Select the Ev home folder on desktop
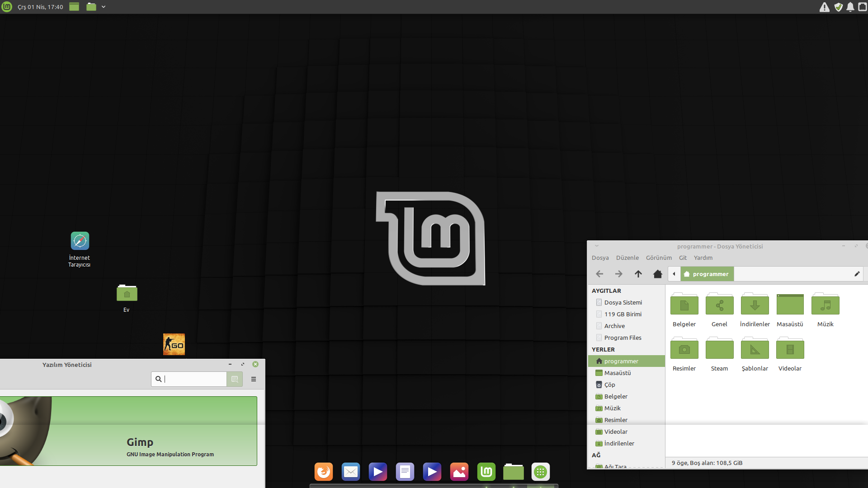Screen dimensions: 868x488 127,298
